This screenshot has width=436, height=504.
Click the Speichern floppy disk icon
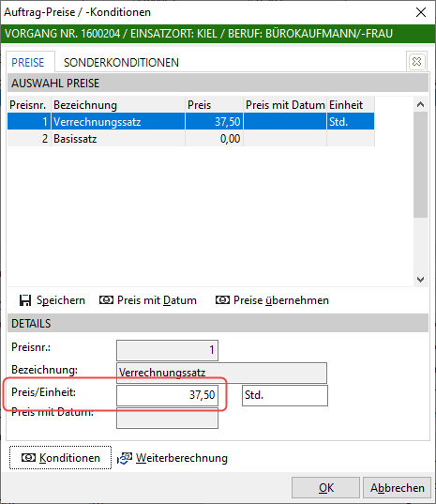(25, 300)
